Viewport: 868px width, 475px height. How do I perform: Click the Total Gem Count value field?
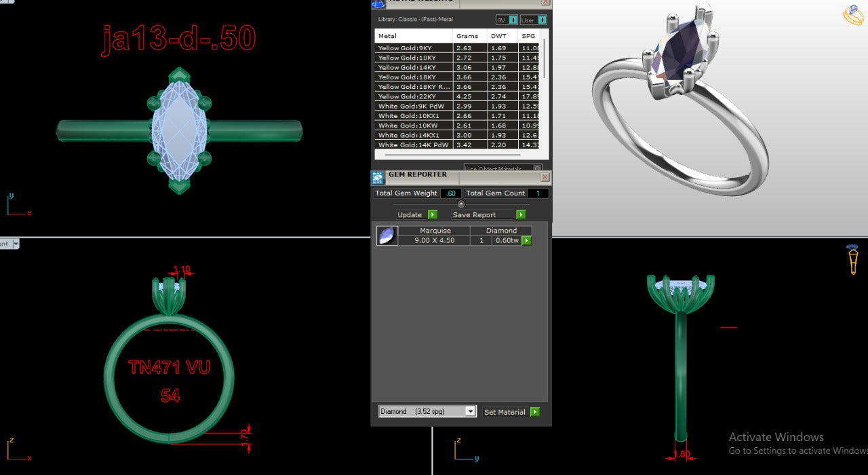click(538, 193)
